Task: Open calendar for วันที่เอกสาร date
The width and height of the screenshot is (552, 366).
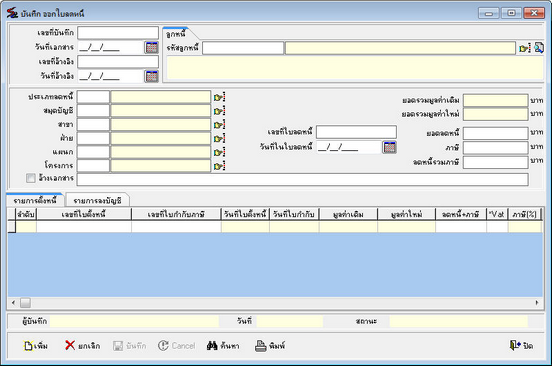Action: coord(152,47)
